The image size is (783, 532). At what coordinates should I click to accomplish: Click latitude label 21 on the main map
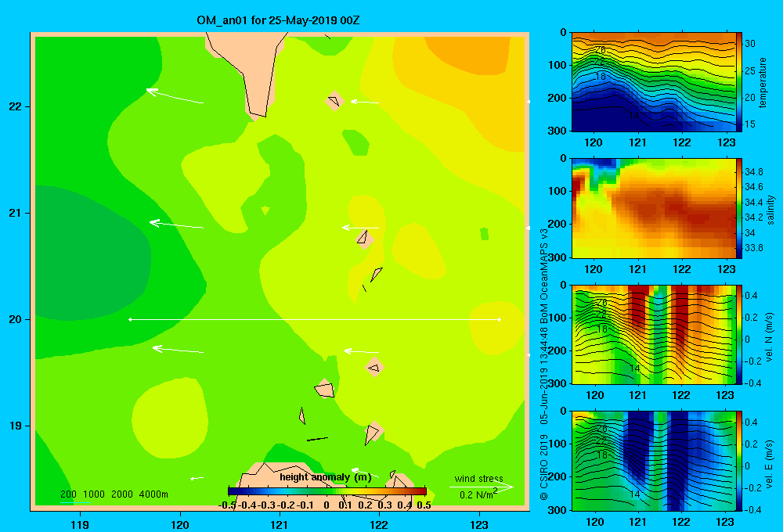15,213
